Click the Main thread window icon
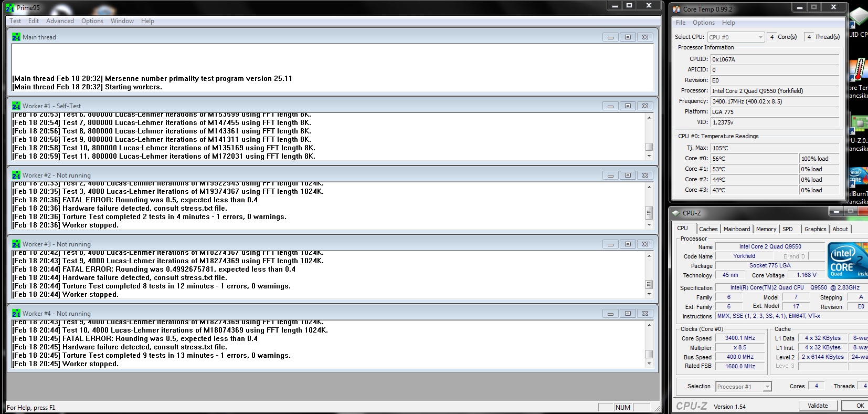This screenshot has width=868, height=414. click(x=16, y=37)
